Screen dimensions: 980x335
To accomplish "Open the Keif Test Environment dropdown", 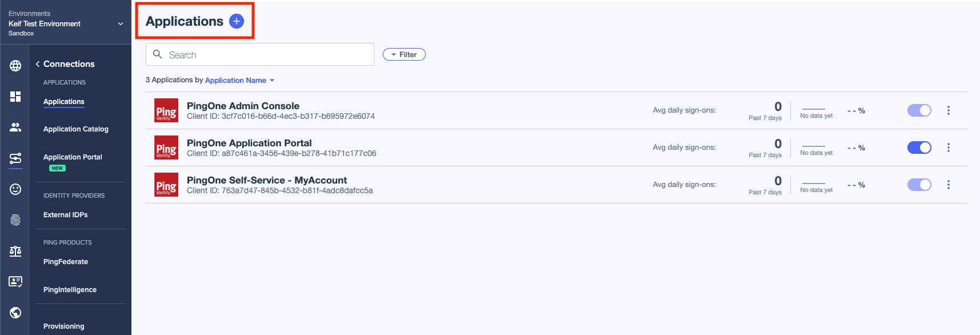I will click(66, 23).
